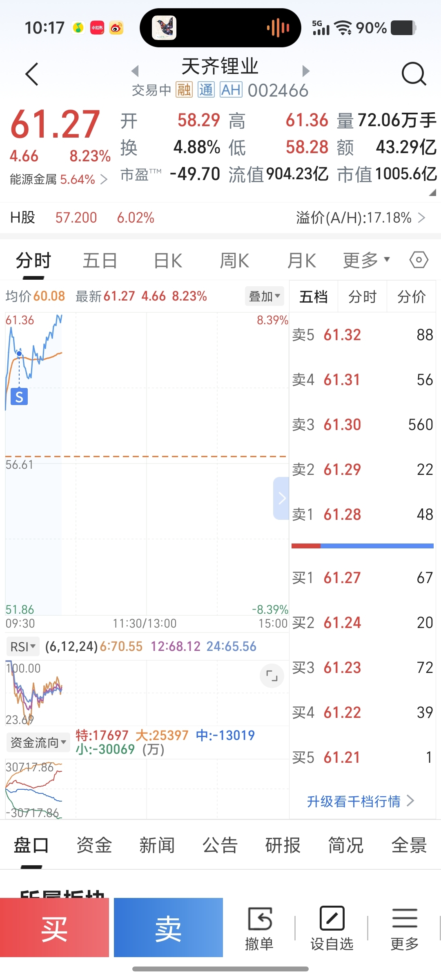Expand the 更多 chart period dropdown
The width and height of the screenshot is (441, 980).
(x=367, y=260)
